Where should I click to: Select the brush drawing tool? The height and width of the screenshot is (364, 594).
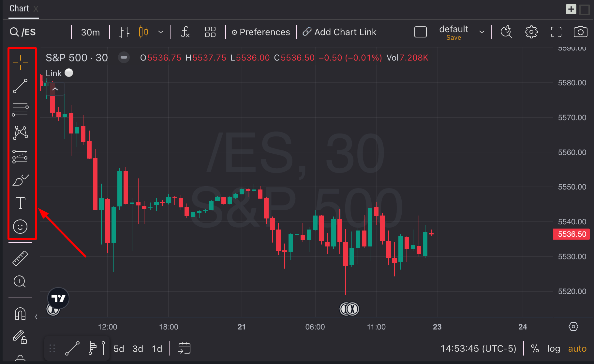point(20,180)
